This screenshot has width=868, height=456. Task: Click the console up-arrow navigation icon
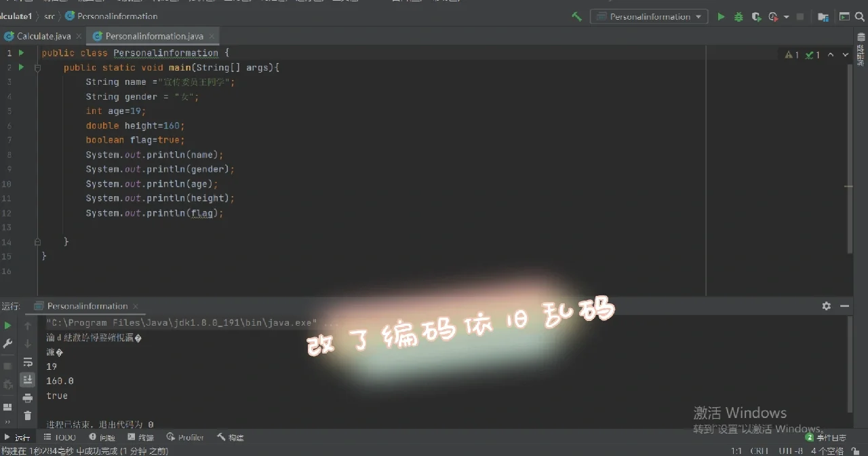point(28,326)
